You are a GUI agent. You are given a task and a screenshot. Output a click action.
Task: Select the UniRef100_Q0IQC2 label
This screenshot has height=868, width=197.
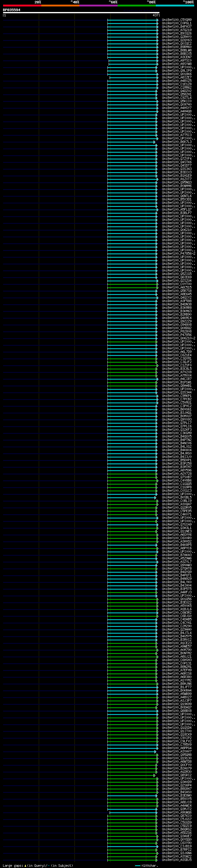coord(177,43)
